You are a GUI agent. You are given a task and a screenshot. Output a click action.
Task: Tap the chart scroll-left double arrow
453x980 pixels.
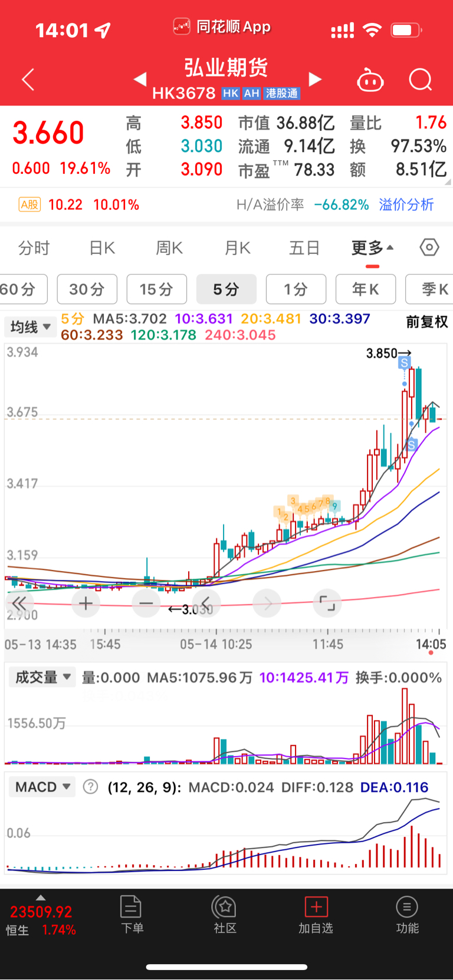(x=19, y=603)
